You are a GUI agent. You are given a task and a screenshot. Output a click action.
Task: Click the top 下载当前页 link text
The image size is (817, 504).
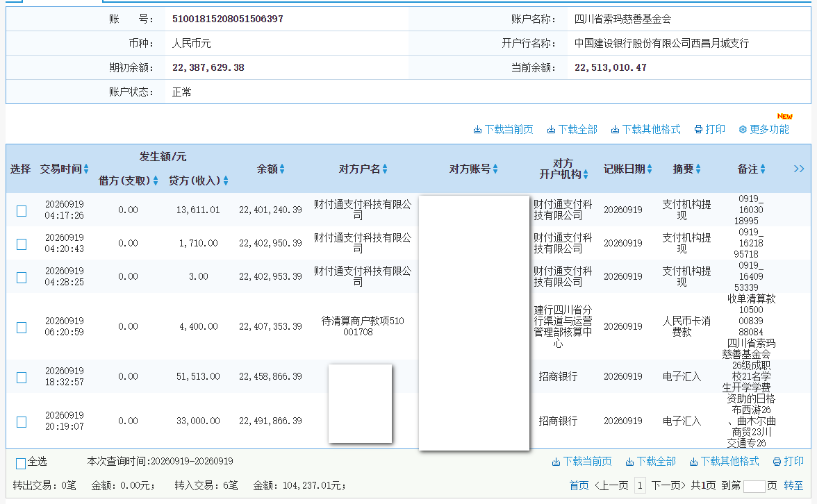point(509,129)
